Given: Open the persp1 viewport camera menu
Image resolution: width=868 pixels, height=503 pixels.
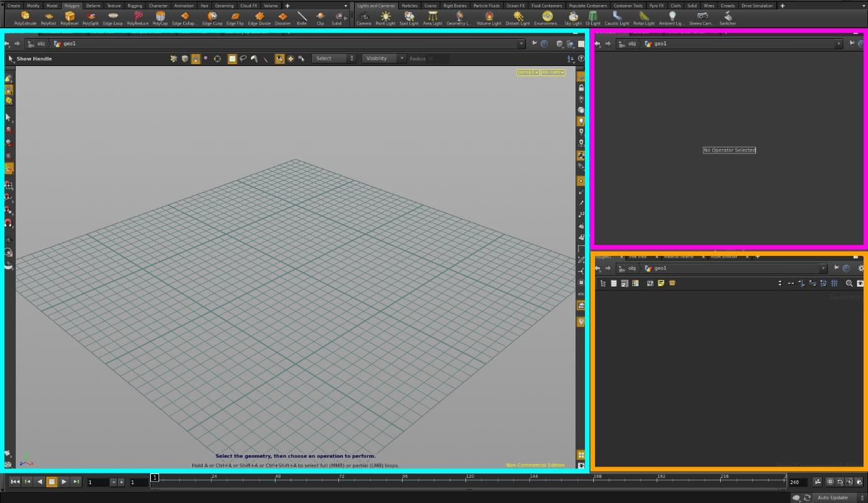Looking at the screenshot, I should (527, 72).
